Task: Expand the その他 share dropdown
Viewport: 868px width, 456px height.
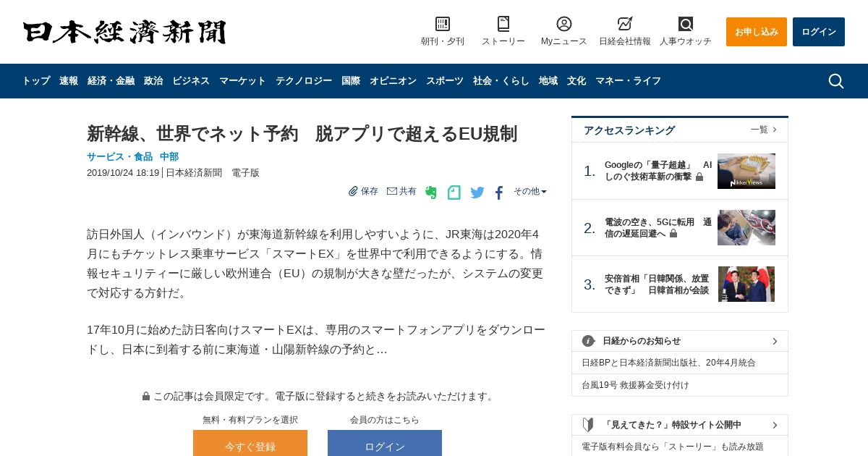Action: coord(530,191)
